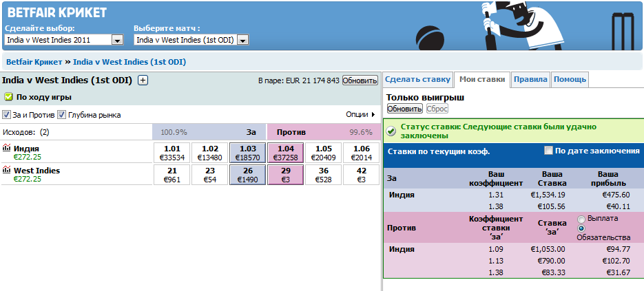
Task: Click the 1.31 odds cell
Action: 496,195
